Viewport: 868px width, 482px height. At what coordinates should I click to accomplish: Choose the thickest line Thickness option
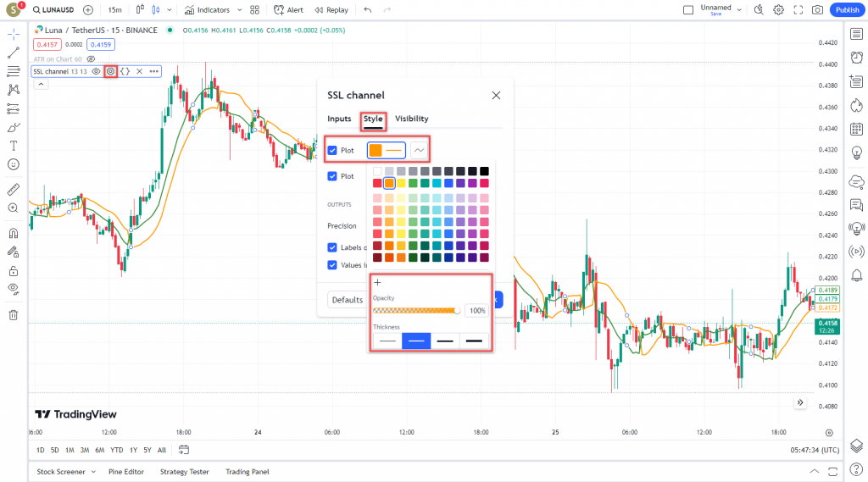pyautogui.click(x=474, y=341)
